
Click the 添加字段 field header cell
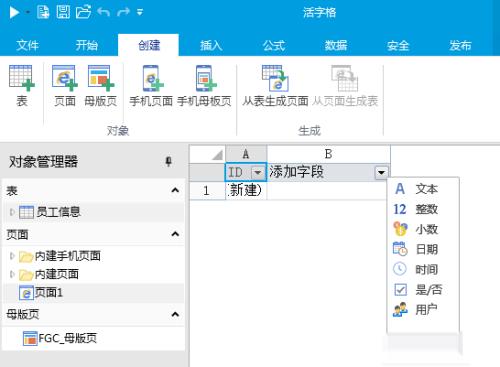point(328,172)
